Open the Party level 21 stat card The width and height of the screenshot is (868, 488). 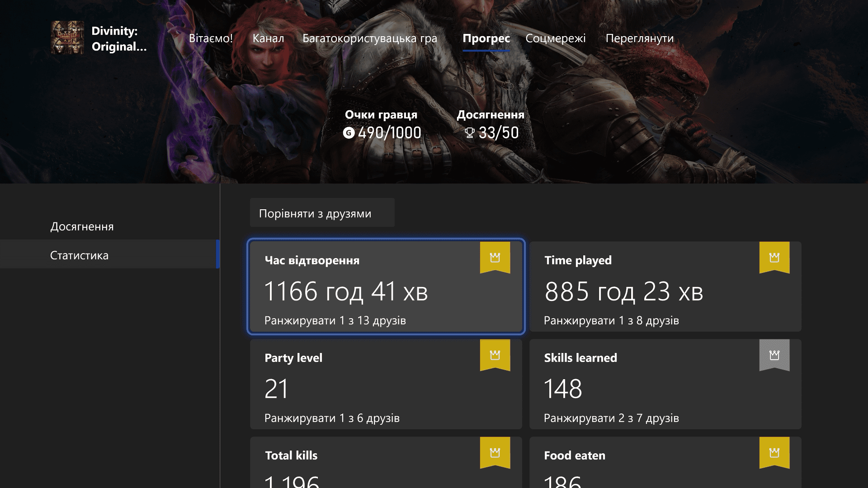tap(386, 384)
